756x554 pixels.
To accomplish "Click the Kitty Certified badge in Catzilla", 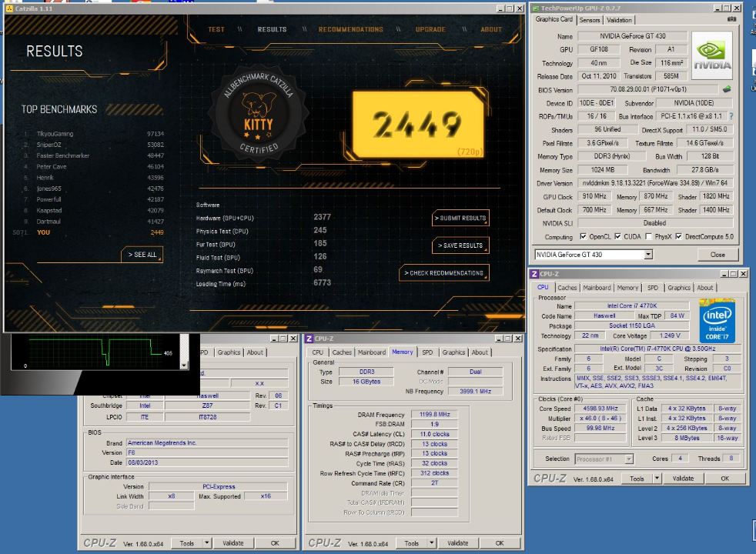I will 258,115.
